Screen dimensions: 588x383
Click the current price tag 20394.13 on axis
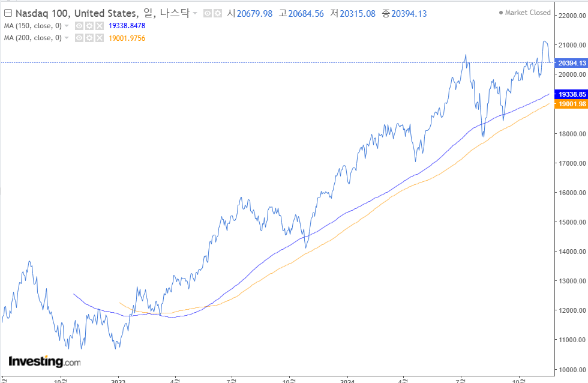point(571,63)
